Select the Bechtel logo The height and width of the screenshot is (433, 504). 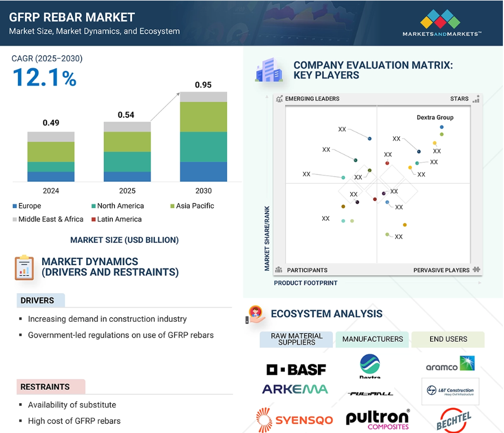click(x=453, y=421)
